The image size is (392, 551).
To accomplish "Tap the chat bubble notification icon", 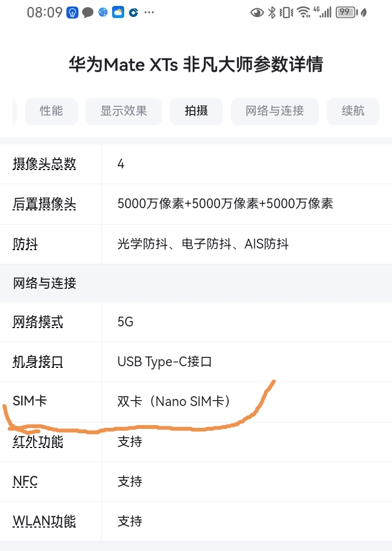I will (x=88, y=13).
